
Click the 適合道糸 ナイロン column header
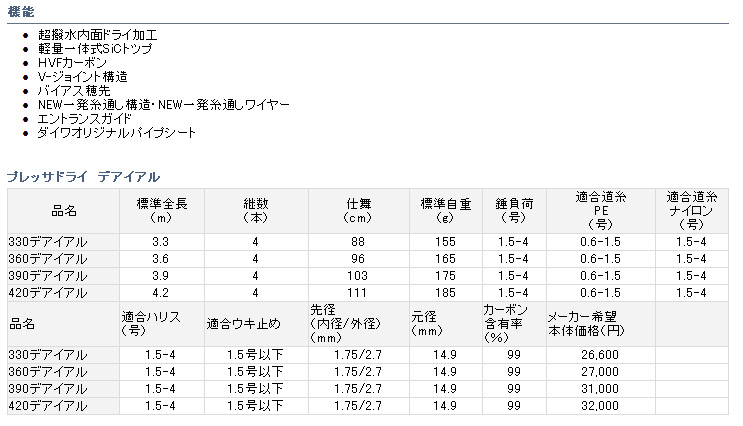pos(691,211)
